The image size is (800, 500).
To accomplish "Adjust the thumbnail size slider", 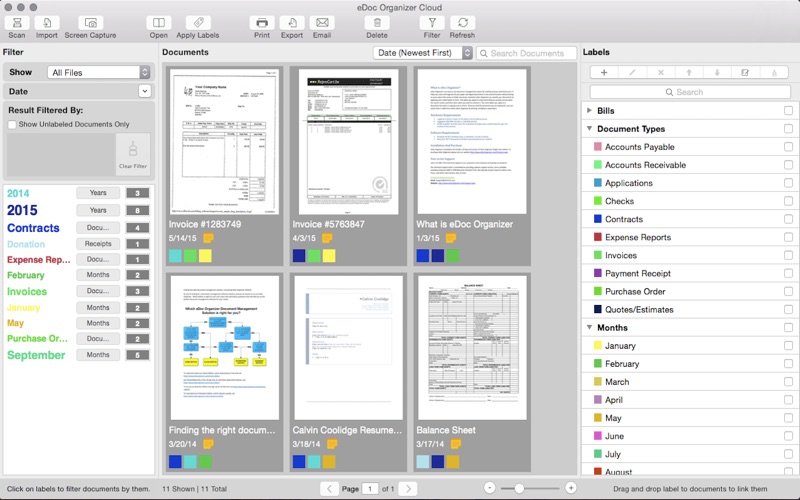I will pyautogui.click(x=519, y=488).
